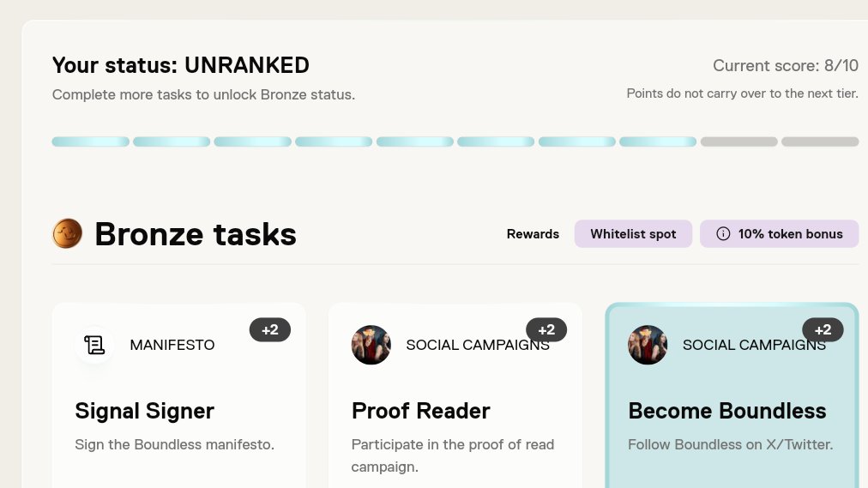Open the Signal Signer task card
This screenshot has width=868, height=488.
tap(178, 395)
